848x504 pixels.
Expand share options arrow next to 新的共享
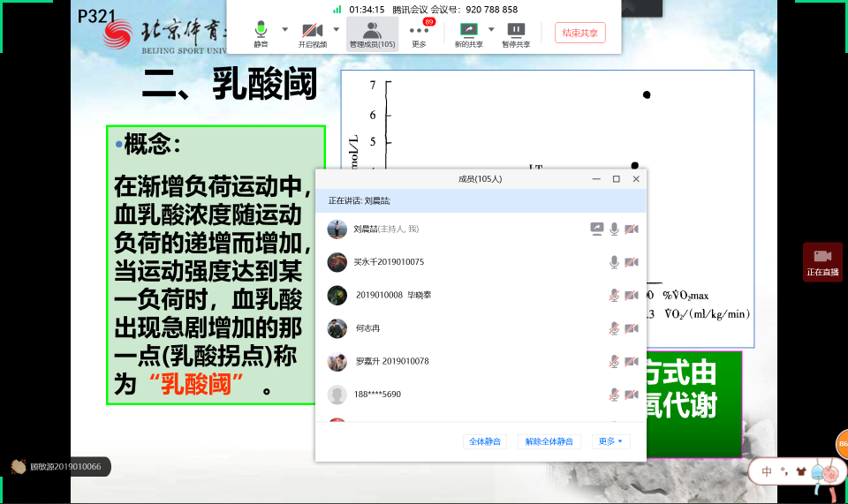[x=491, y=29]
